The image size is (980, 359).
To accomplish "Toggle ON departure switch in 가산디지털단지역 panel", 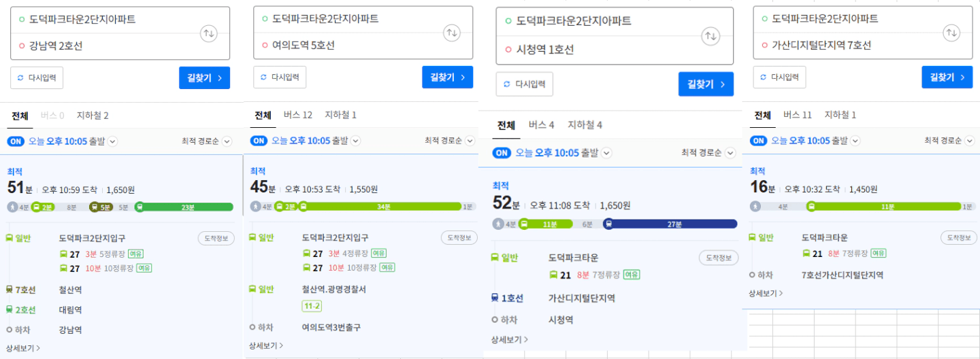I will pos(759,141).
